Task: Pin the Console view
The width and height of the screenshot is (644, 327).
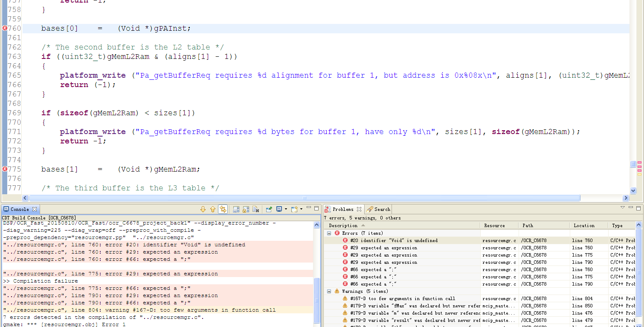Action: (x=269, y=209)
